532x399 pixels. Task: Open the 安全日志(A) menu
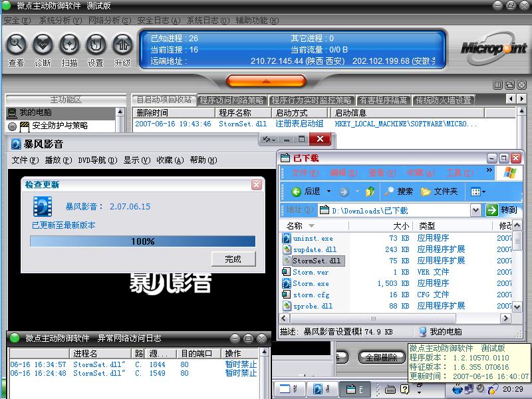tap(158, 21)
